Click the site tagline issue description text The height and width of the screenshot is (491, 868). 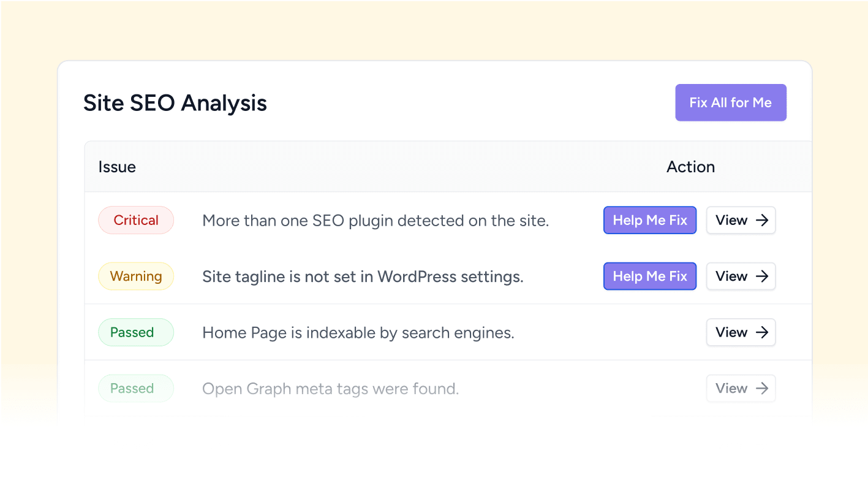363,276
